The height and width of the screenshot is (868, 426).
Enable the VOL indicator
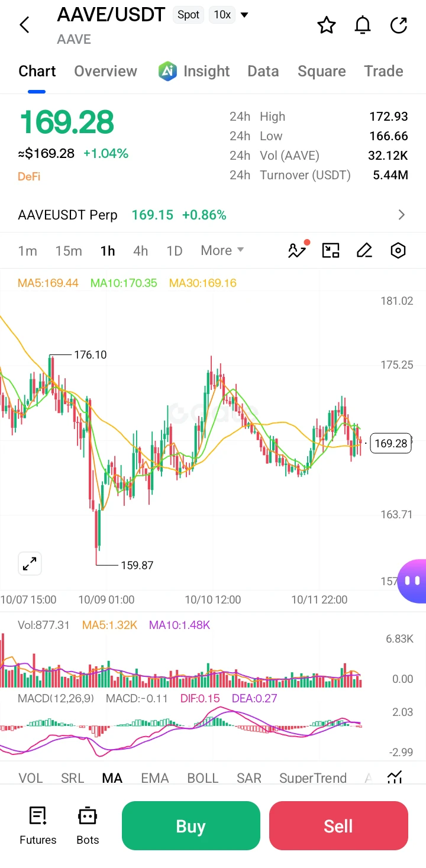(31, 778)
